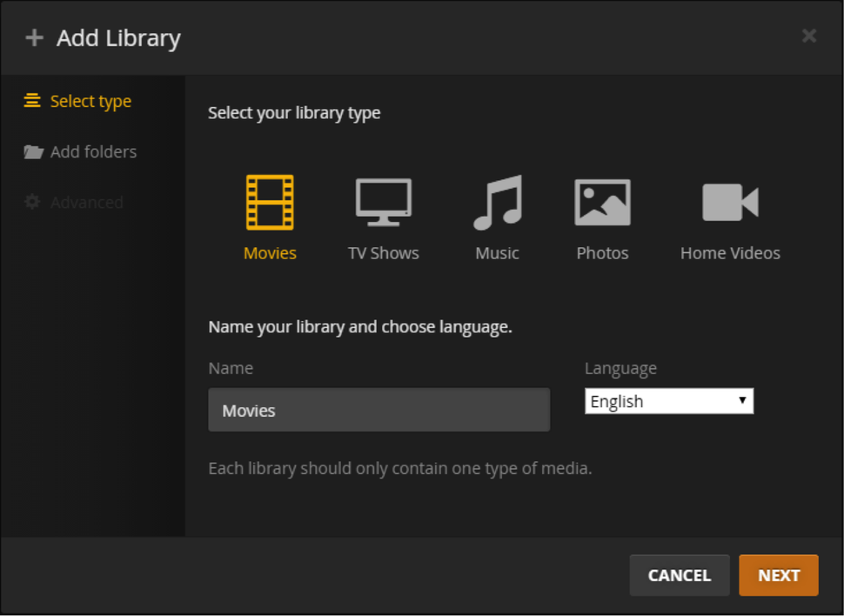The height and width of the screenshot is (616, 844).
Task: Click the TV Shows label
Action: (x=383, y=253)
